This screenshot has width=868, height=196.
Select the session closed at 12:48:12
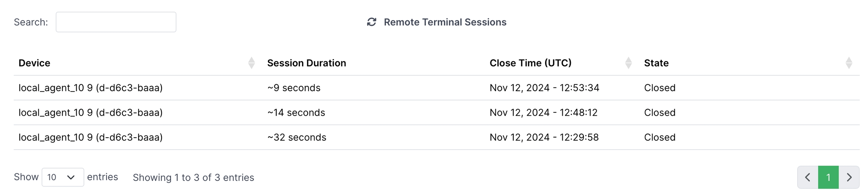click(x=543, y=113)
